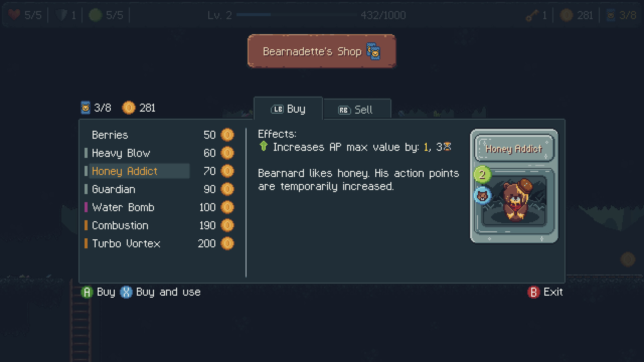
Task: Select Guardian item in shop list
Action: [x=113, y=189]
